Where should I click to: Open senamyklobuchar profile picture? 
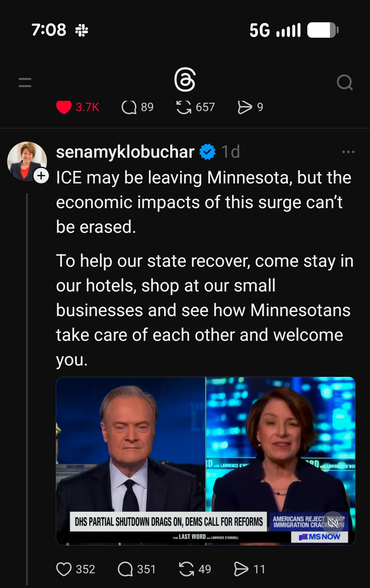27,161
